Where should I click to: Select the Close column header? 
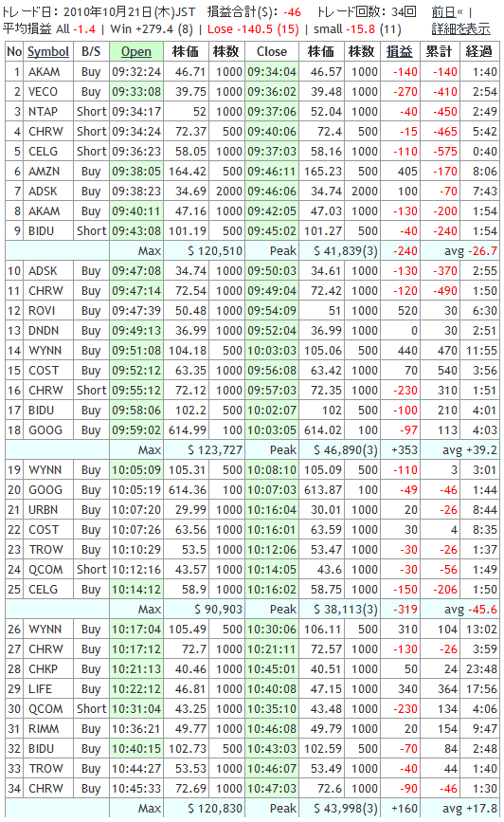tap(272, 51)
